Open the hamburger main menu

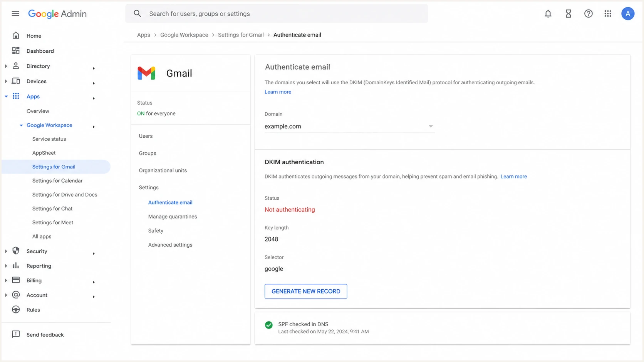tap(15, 13)
